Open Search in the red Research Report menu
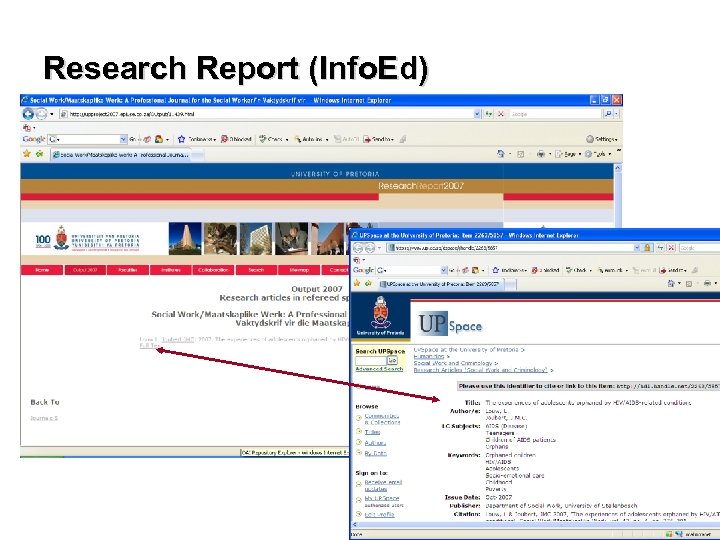This screenshot has height=540, width=720. pos(256,270)
